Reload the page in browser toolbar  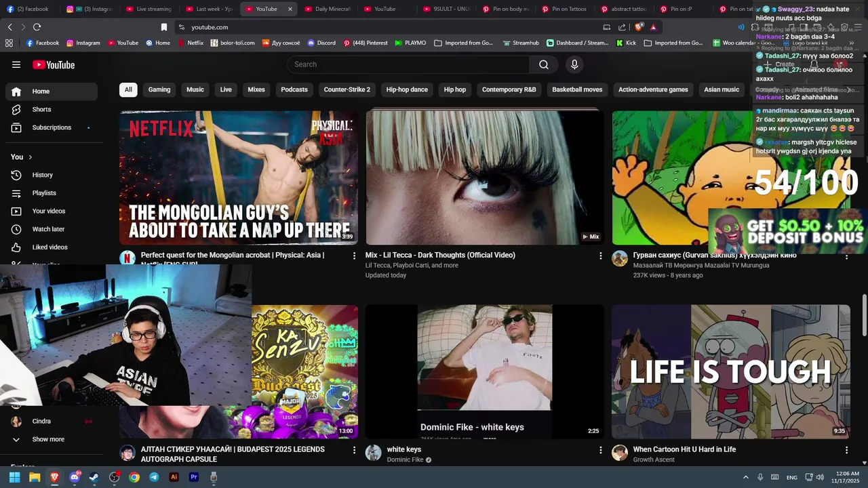point(37,27)
